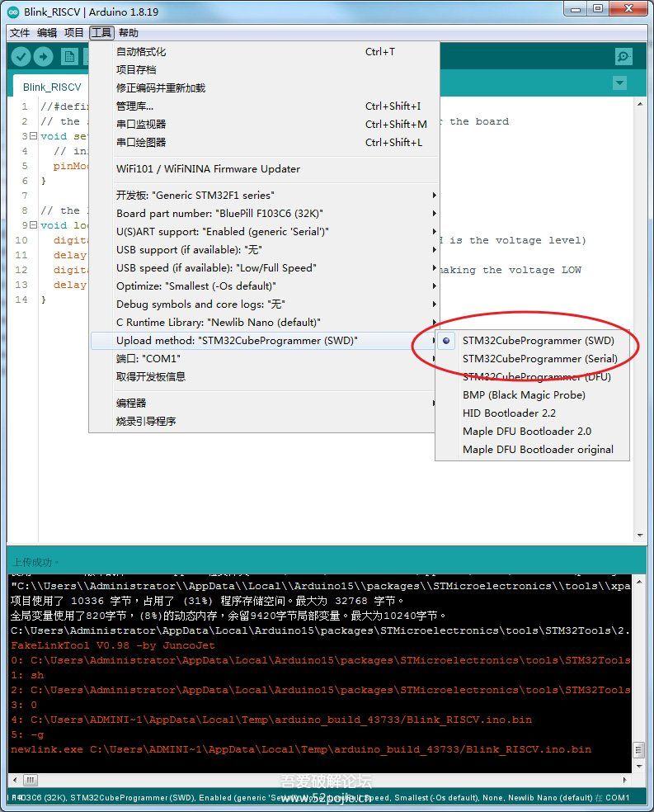Screen dimensions: 654x812
Task: Click the 'newlink.exe' console output line
Action: 301,749
